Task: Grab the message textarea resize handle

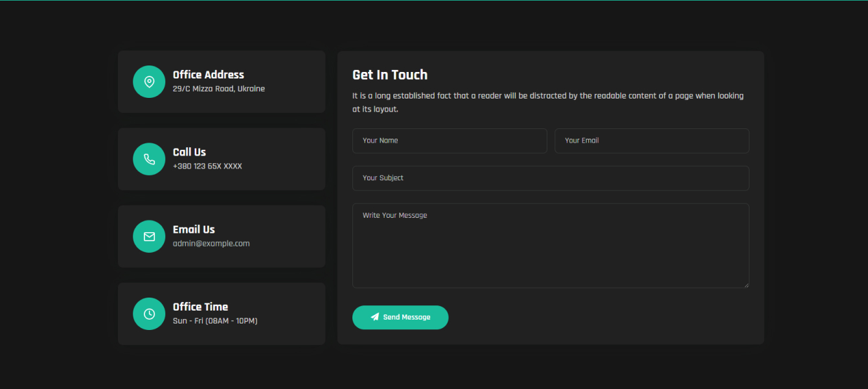Action: pos(746,284)
